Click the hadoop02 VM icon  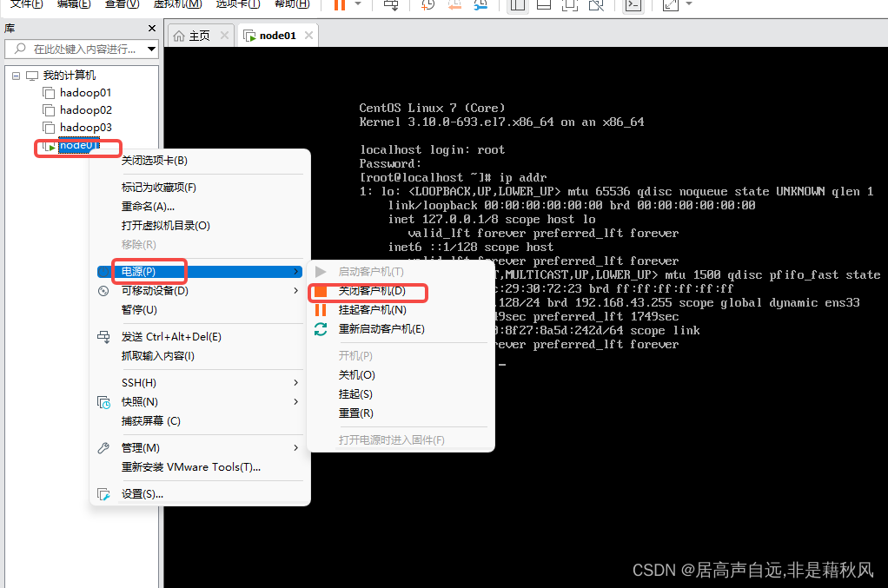(49, 110)
